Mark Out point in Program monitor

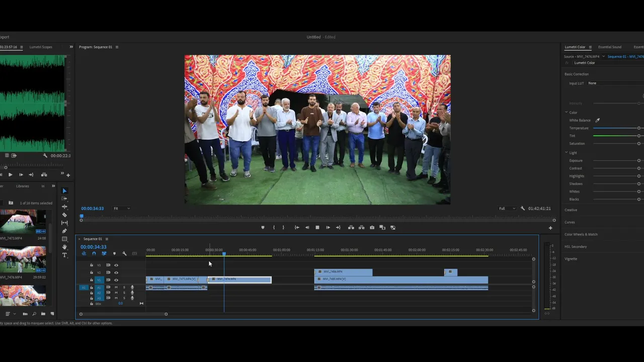[x=283, y=228]
